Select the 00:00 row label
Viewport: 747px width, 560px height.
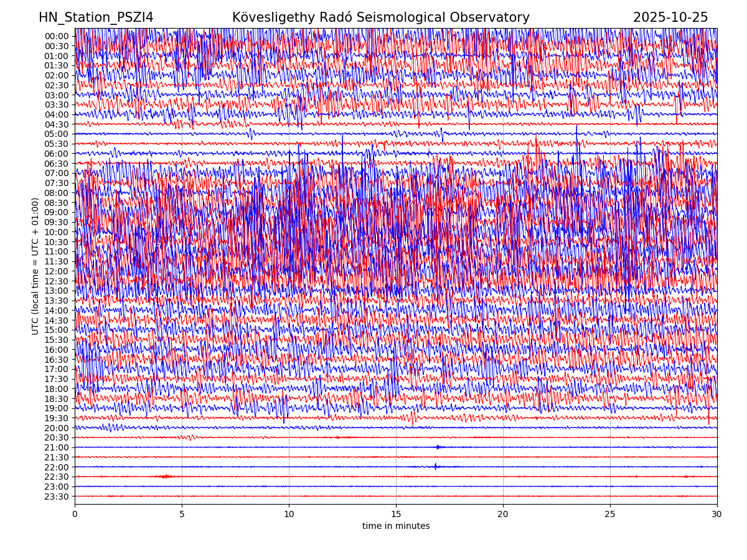pos(57,36)
